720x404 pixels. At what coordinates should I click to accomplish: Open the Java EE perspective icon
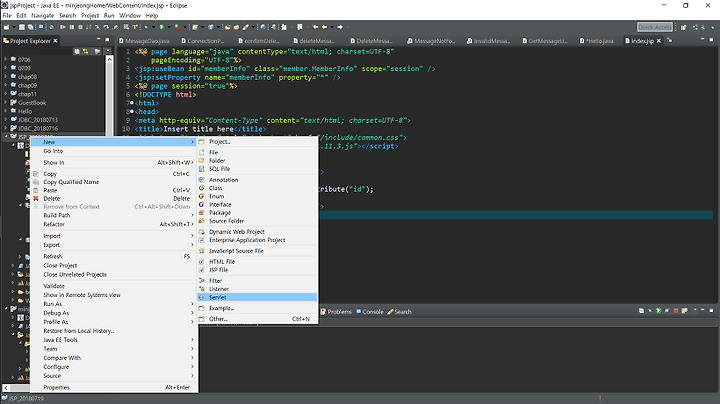(695, 27)
